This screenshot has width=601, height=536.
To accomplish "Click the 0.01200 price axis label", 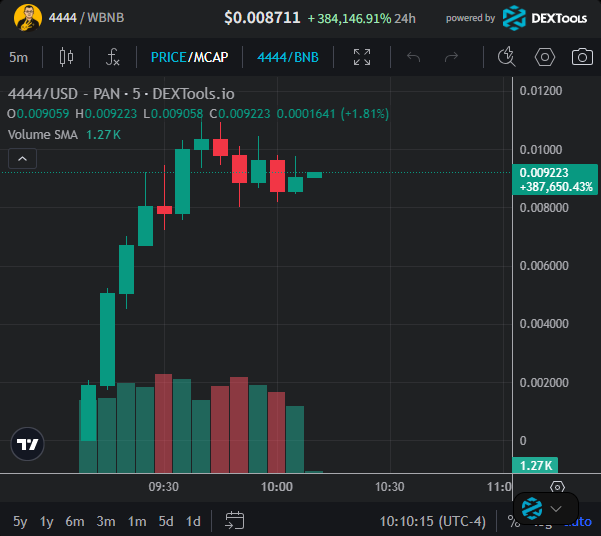I will click(x=540, y=91).
